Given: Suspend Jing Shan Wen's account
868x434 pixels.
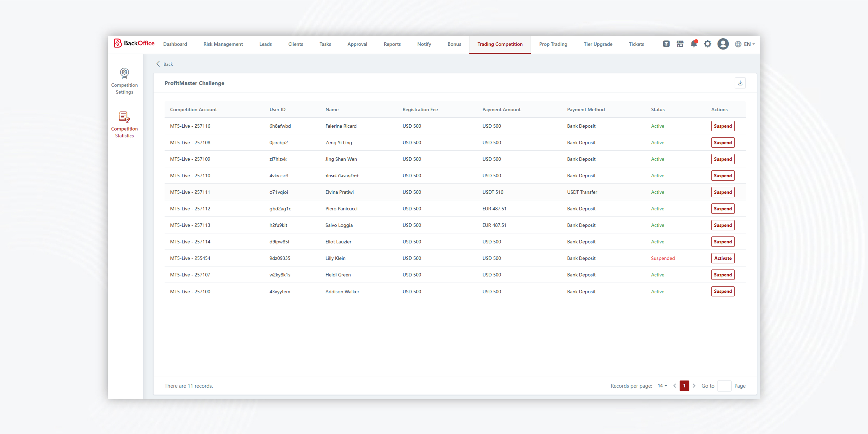Looking at the screenshot, I should pos(723,159).
